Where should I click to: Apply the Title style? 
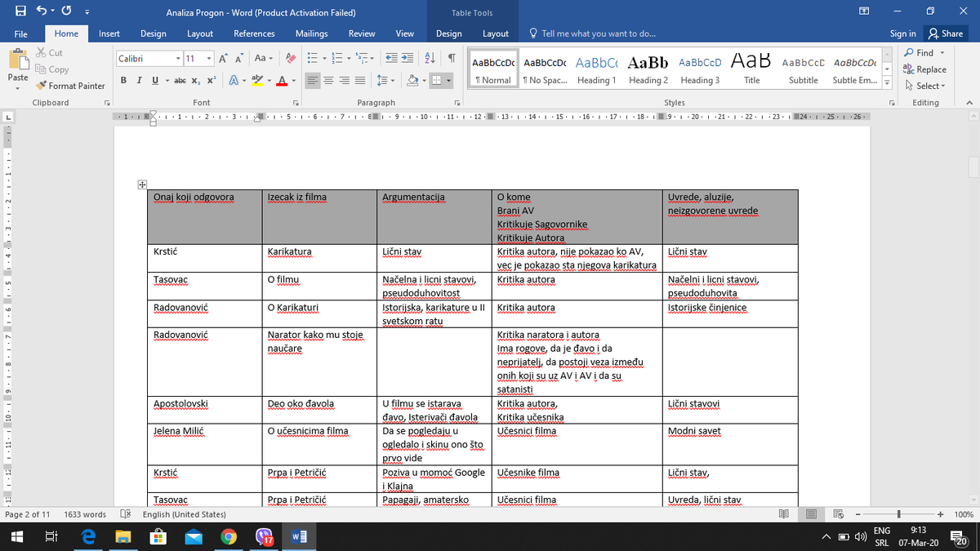pyautogui.click(x=752, y=70)
